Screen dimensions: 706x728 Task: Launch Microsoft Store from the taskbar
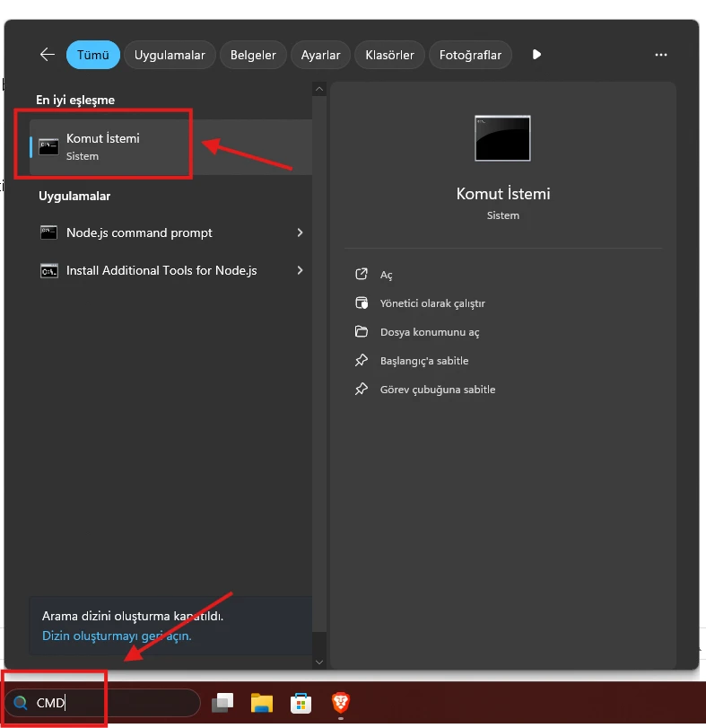click(x=300, y=703)
